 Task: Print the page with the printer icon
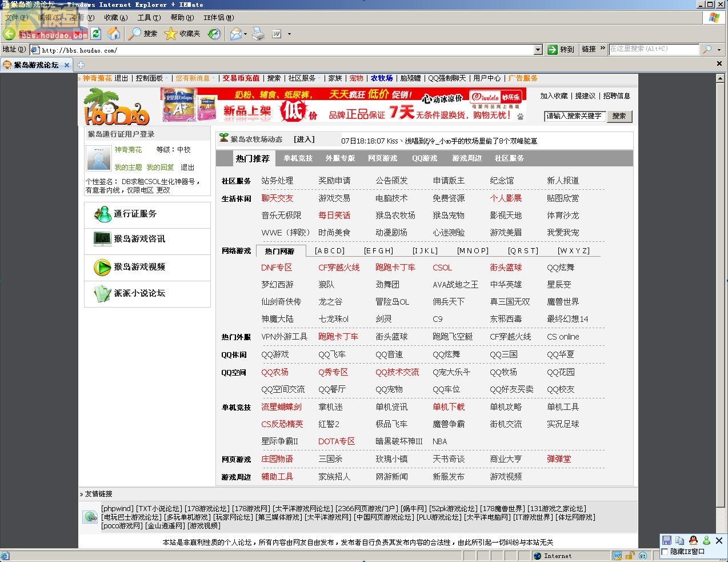[258, 34]
